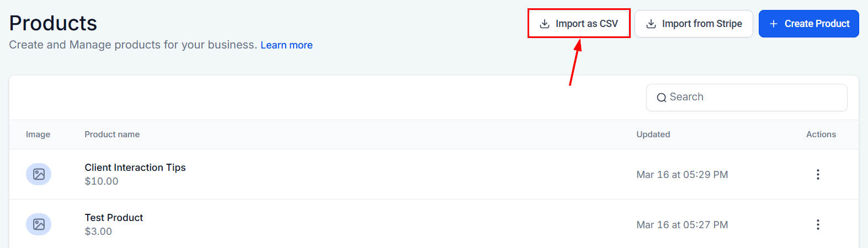Click Import from Stripe button

click(694, 24)
